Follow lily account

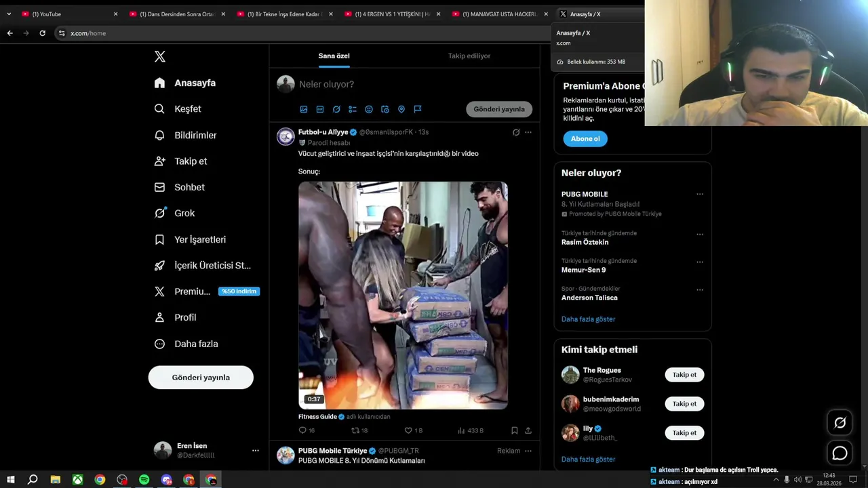click(684, 433)
